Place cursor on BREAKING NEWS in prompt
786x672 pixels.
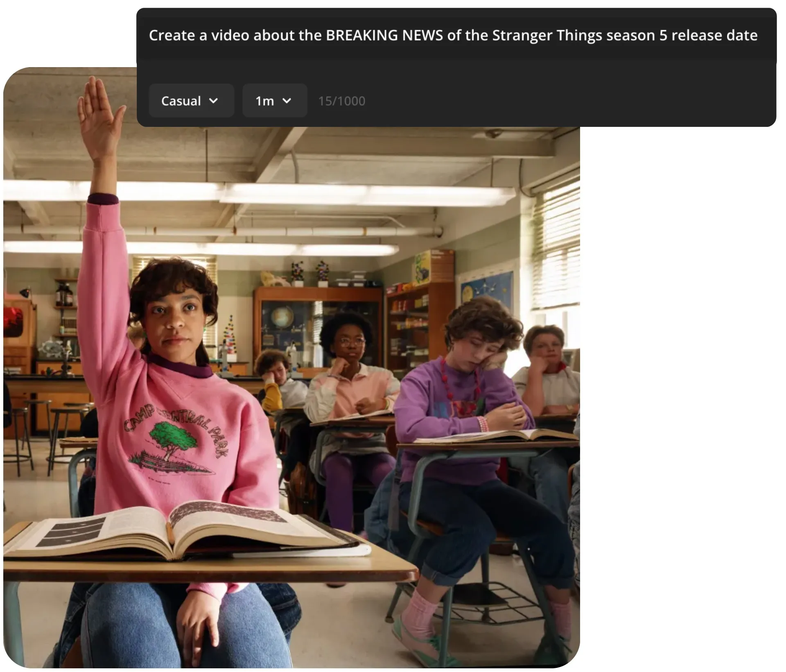coord(384,35)
